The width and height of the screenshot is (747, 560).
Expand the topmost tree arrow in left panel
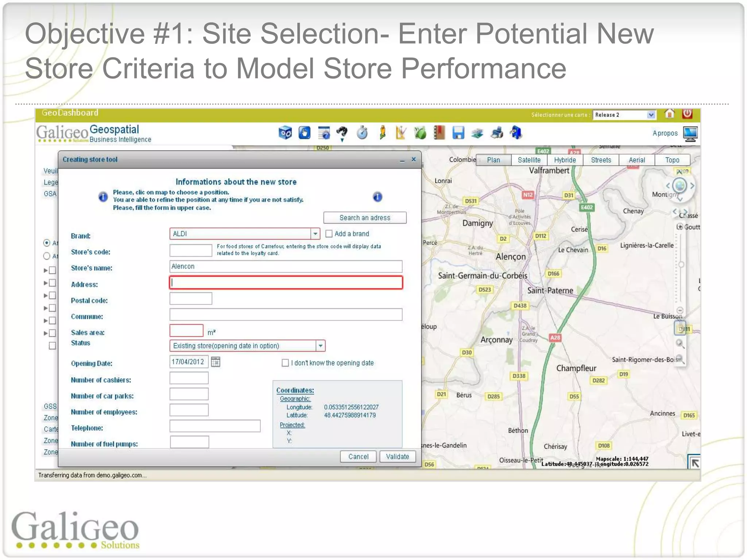46,270
